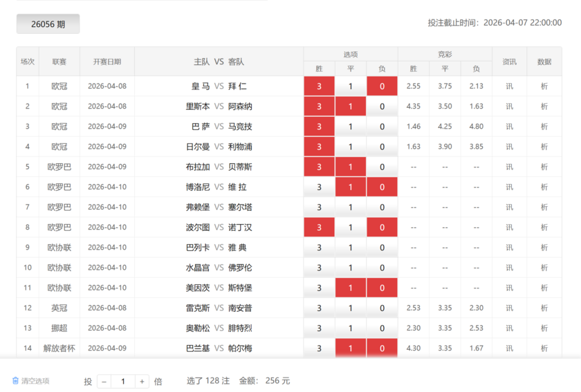Select loss (0) for 水晶宫 VS 佛罗伦
Viewport: 581px width, 392px height.
click(x=382, y=268)
